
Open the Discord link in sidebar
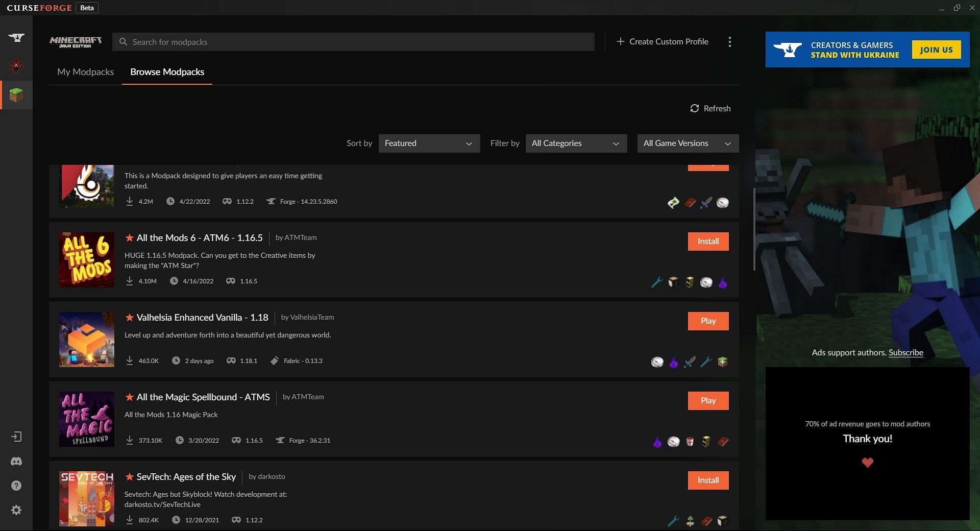pyautogui.click(x=16, y=462)
